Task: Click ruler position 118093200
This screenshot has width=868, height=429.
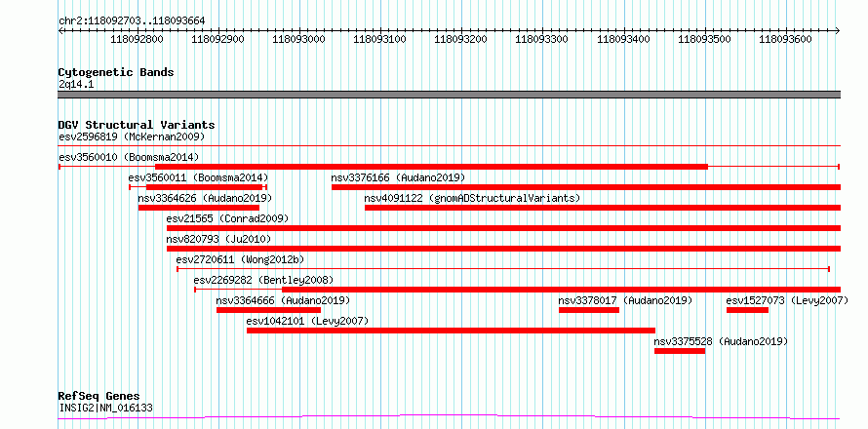Action: (x=461, y=39)
